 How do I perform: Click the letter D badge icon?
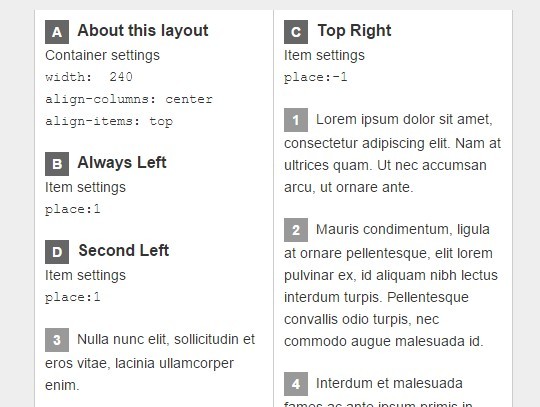pos(57,252)
